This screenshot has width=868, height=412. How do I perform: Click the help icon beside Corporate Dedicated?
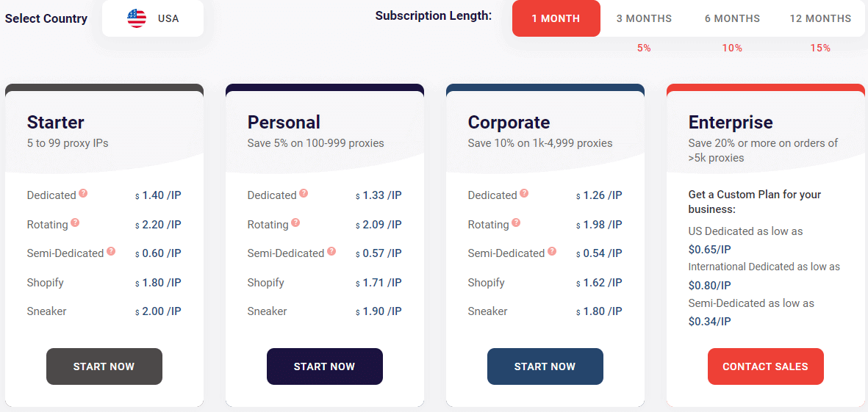click(524, 194)
